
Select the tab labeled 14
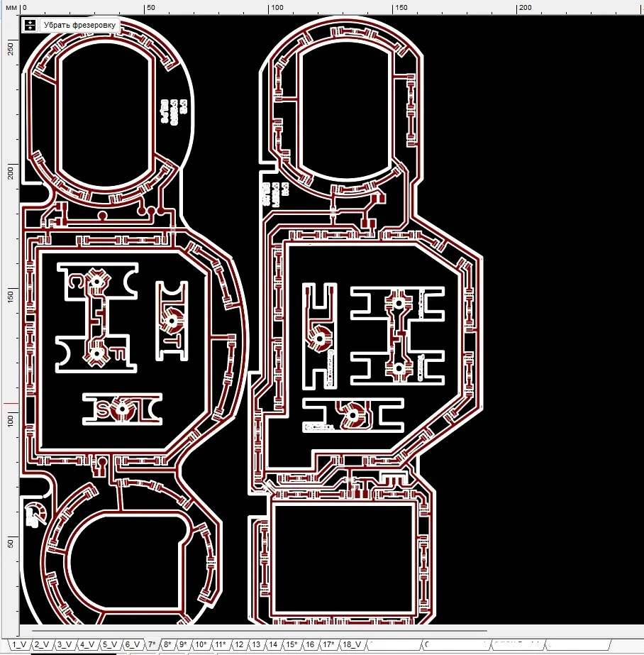(273, 645)
